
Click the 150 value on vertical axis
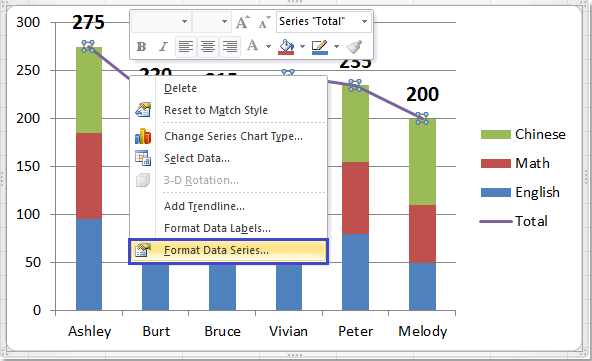[28, 167]
